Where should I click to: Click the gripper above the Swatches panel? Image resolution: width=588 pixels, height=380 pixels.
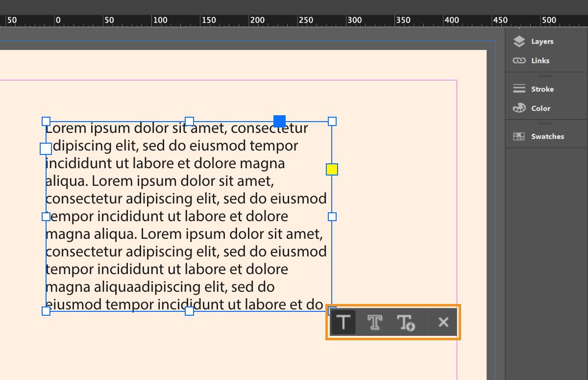546,125
